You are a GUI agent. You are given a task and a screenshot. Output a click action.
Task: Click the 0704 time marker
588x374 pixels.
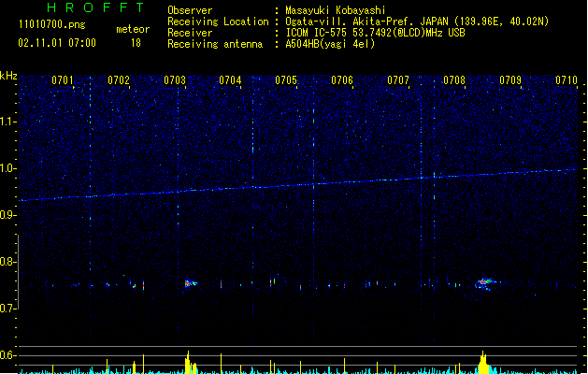[x=230, y=80]
